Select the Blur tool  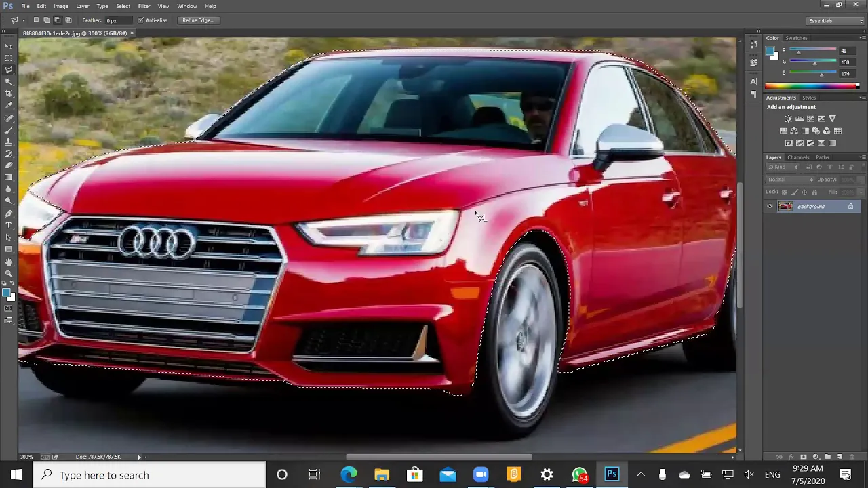(x=9, y=190)
